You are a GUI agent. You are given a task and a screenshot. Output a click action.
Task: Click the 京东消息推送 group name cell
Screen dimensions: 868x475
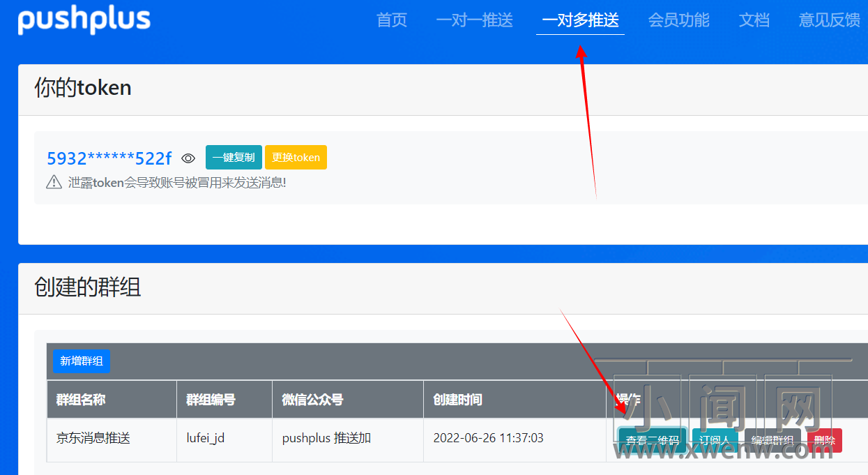coord(112,439)
